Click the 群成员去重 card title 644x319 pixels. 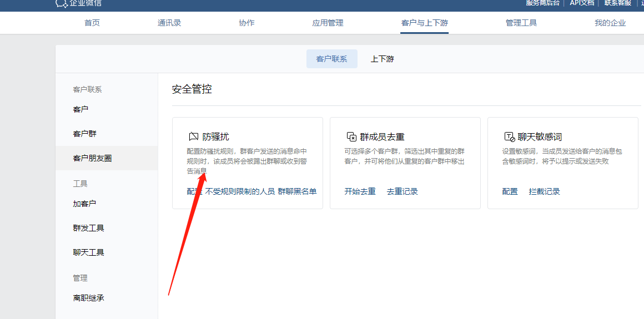tap(383, 136)
